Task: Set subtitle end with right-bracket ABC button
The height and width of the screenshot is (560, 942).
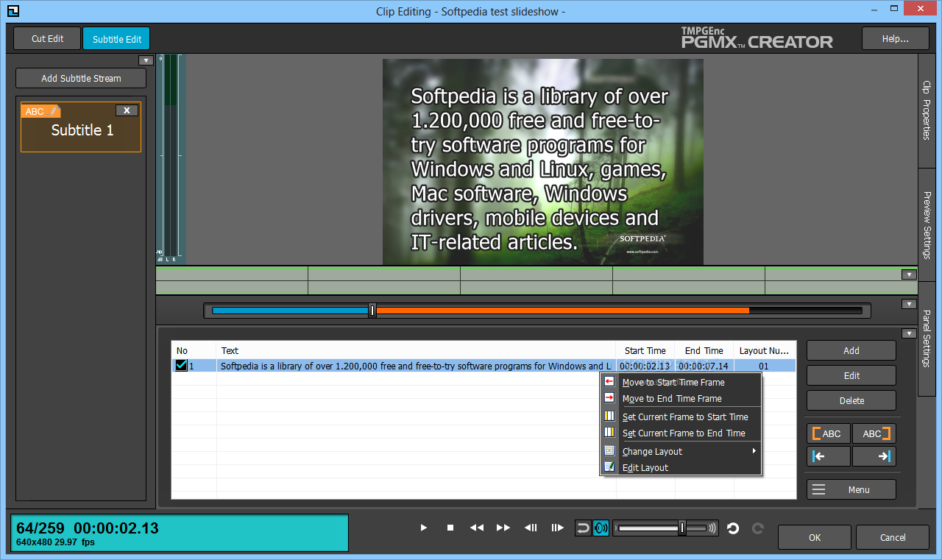Action: [x=874, y=433]
